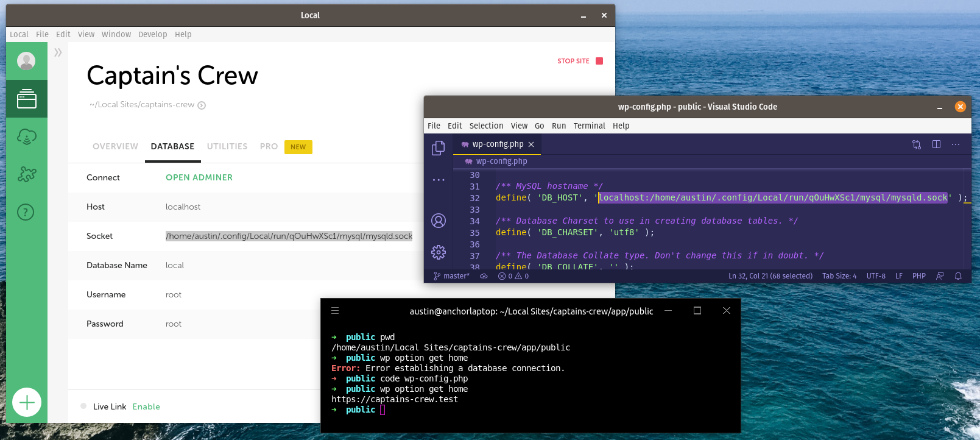980x440 pixels.
Task: Open the Pro tab
Action: [269, 146]
